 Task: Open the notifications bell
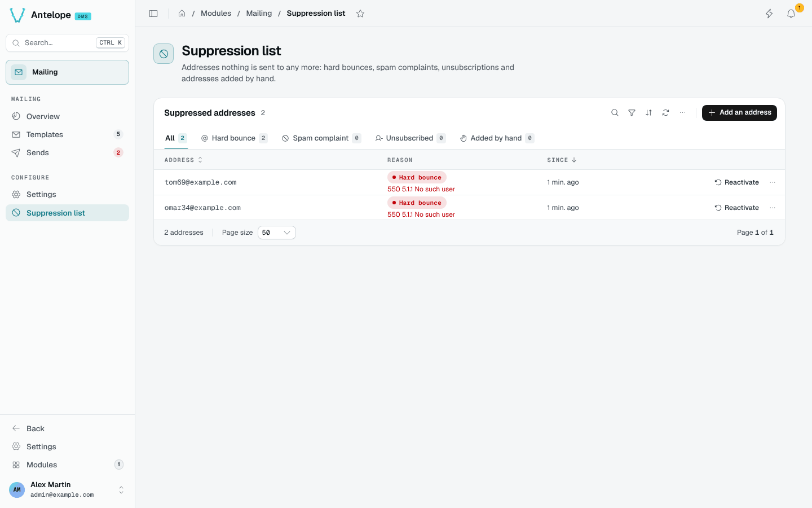(x=791, y=14)
